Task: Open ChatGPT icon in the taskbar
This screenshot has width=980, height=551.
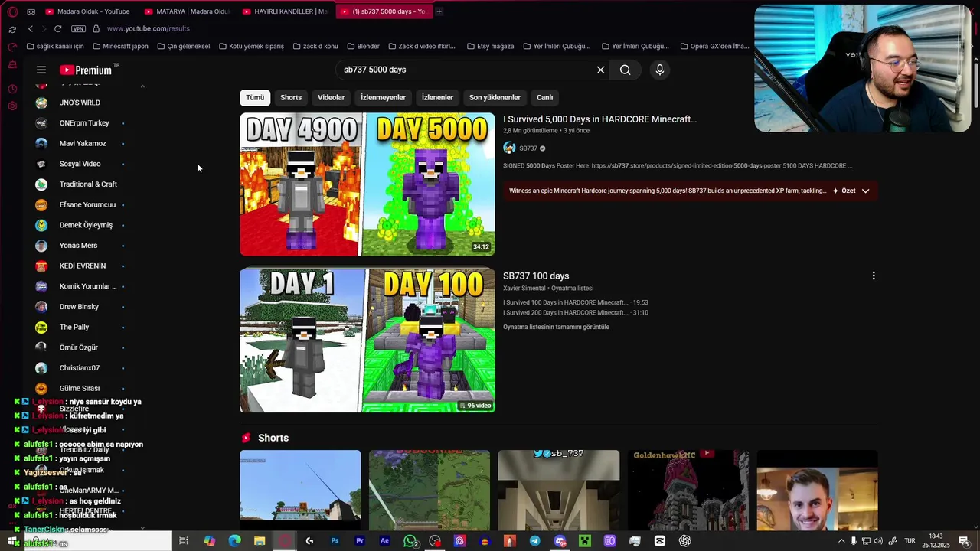Action: coord(684,541)
